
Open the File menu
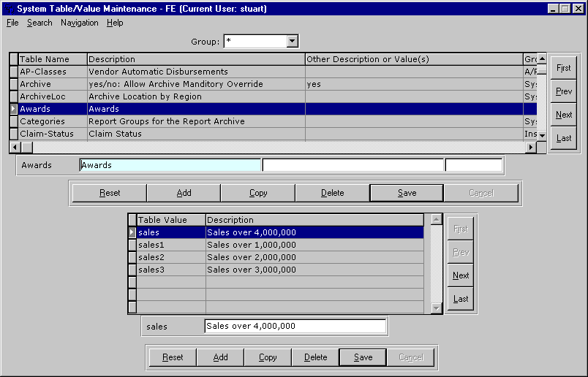click(x=12, y=23)
